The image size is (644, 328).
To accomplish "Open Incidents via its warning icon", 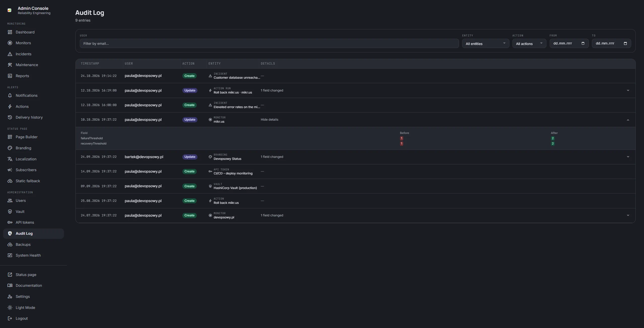I will (x=10, y=54).
